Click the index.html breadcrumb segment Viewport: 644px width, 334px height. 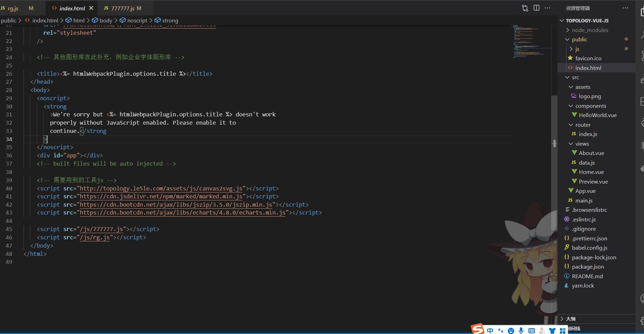(x=45, y=21)
